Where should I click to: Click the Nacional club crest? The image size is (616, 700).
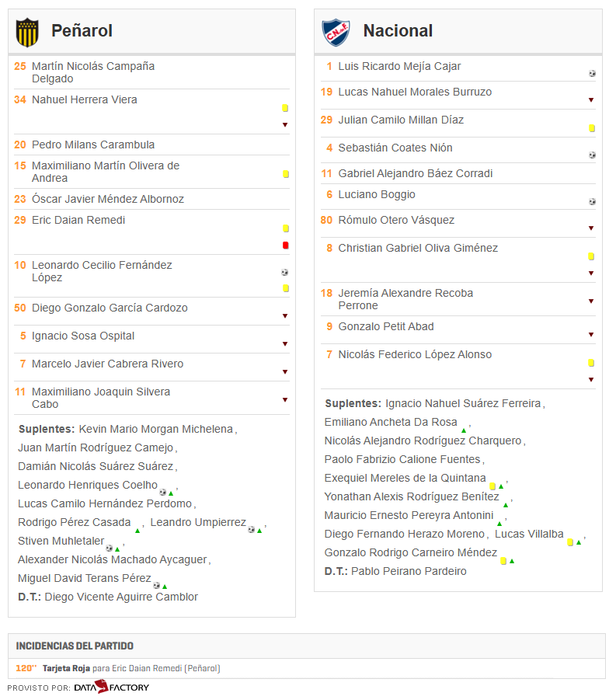[336, 32]
